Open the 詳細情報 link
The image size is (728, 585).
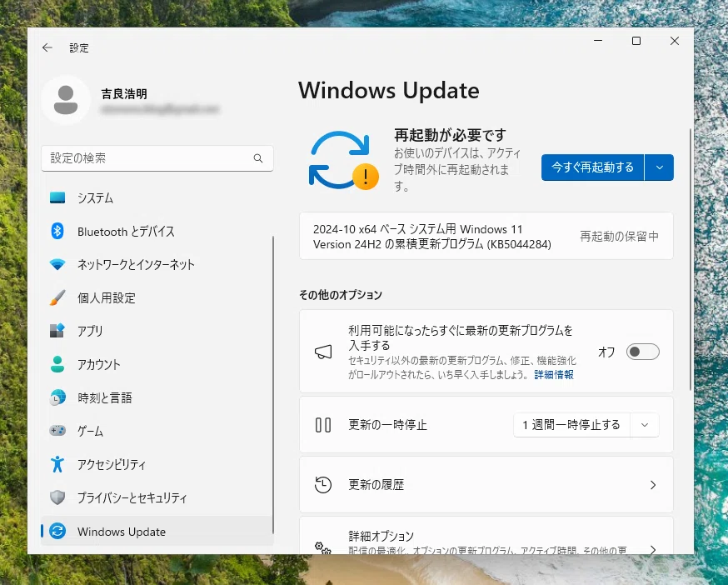pyautogui.click(x=554, y=375)
